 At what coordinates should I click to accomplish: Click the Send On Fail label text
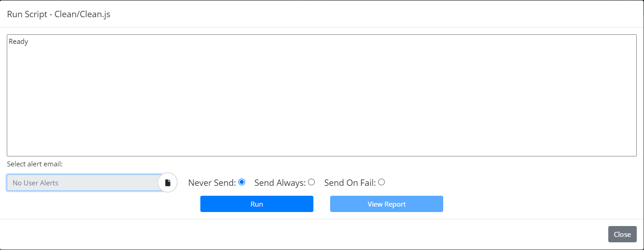350,183
